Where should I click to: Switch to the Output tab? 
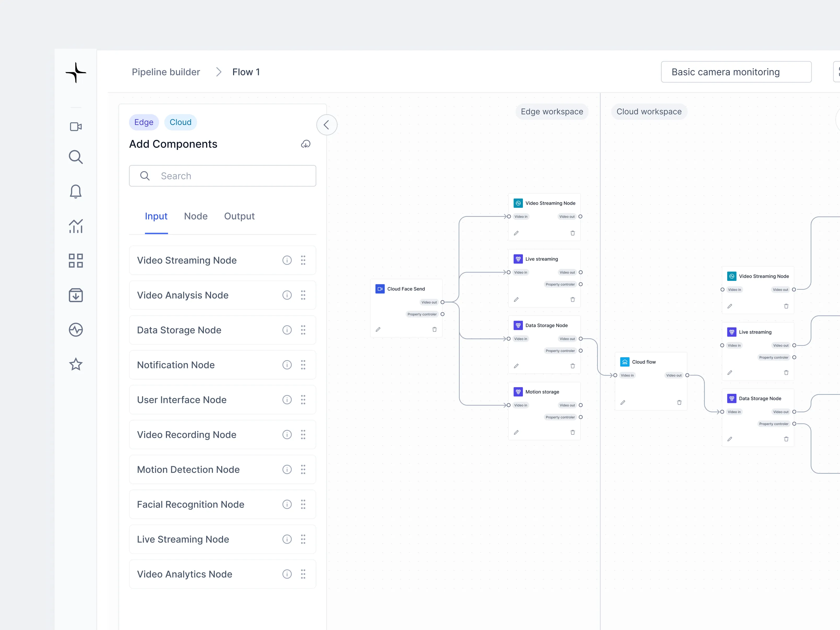pos(239,216)
